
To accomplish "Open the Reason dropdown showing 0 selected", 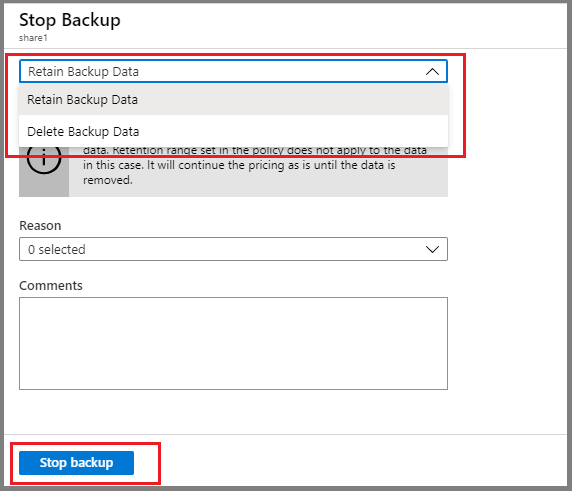I will click(233, 249).
